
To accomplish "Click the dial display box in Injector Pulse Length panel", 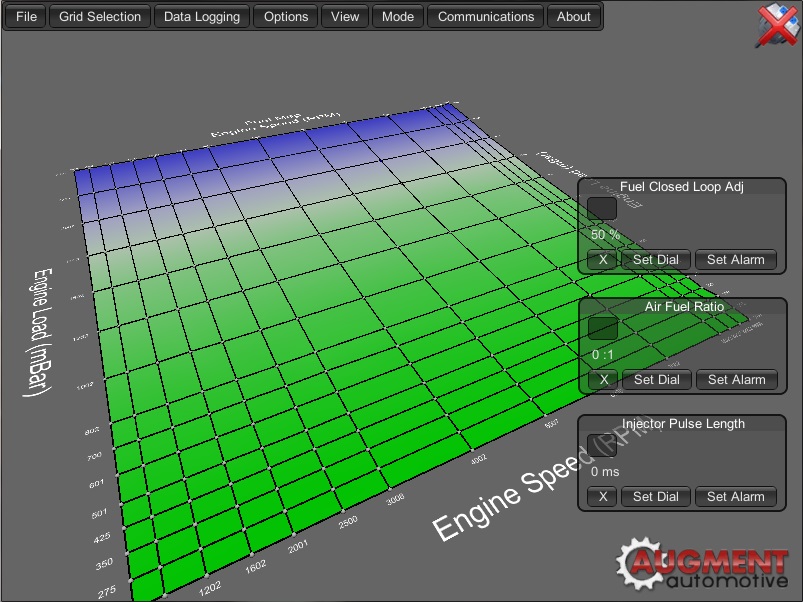I will pos(602,445).
